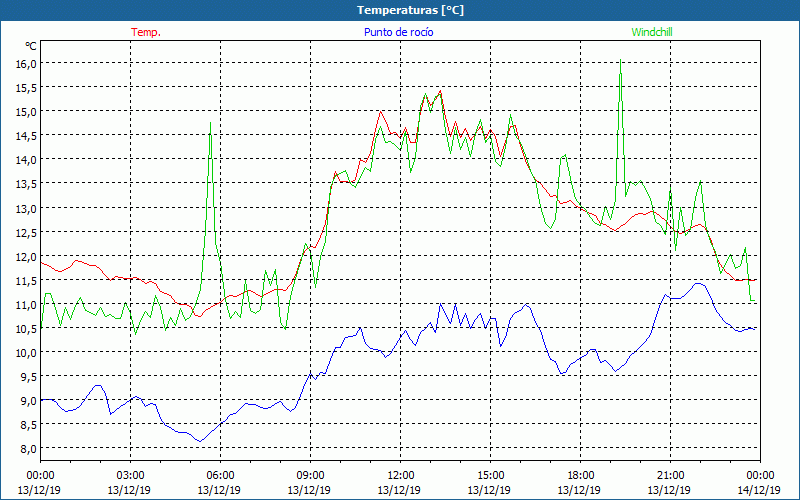The width and height of the screenshot is (800, 500).
Task: Click the 9,5 y-axis value
Action: coord(30,377)
